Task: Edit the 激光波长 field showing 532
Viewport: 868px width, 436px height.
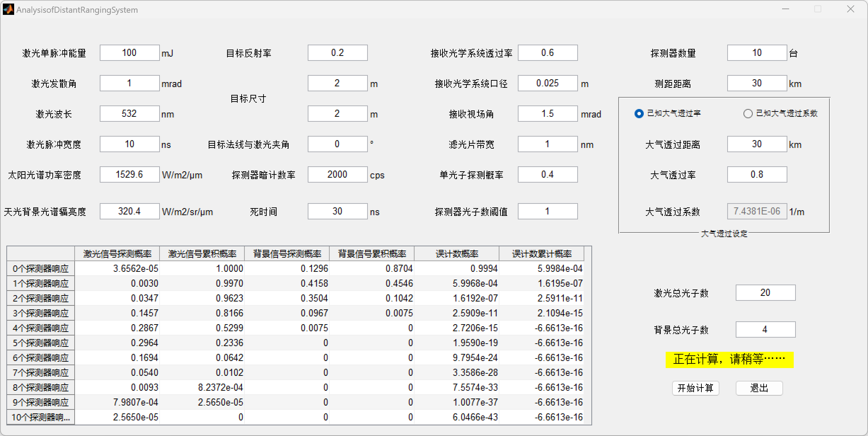Action: (129, 114)
